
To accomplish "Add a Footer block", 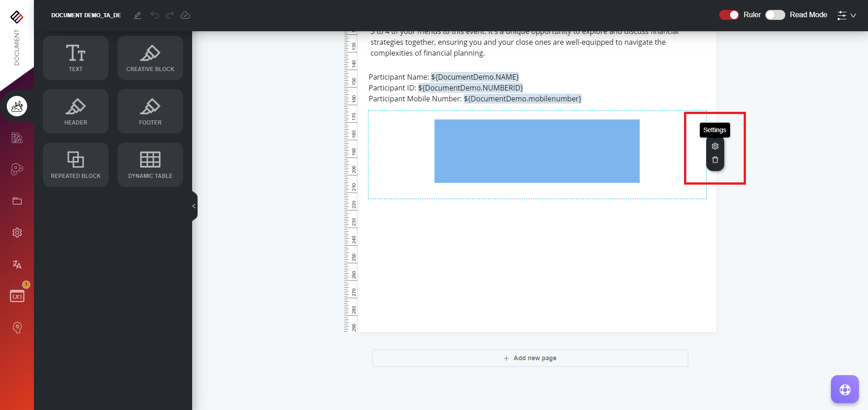I will click(150, 111).
